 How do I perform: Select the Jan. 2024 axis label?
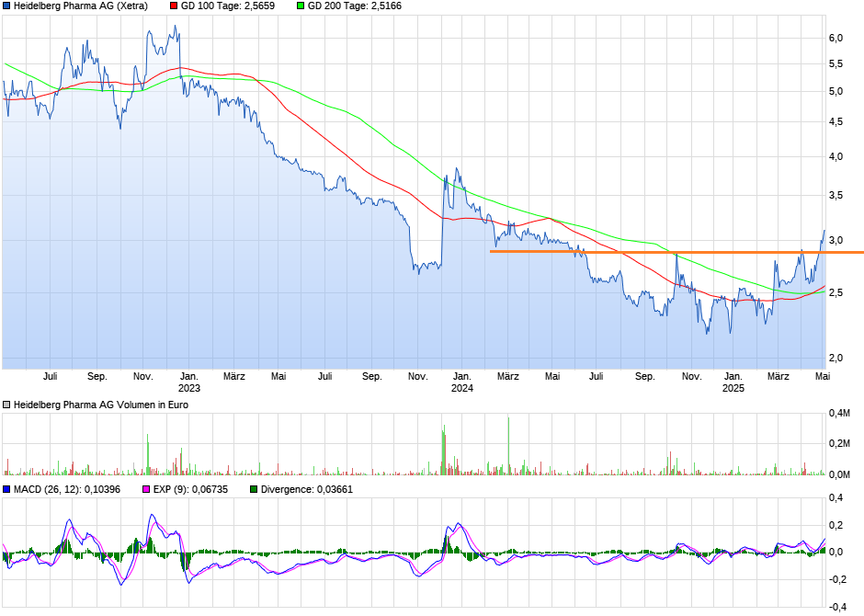coord(464,382)
